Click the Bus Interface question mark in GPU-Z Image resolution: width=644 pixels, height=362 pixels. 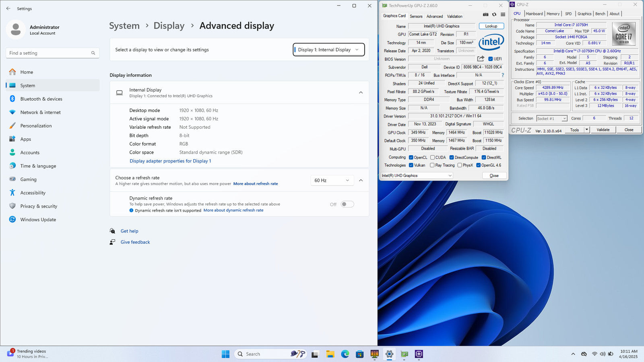click(x=503, y=75)
